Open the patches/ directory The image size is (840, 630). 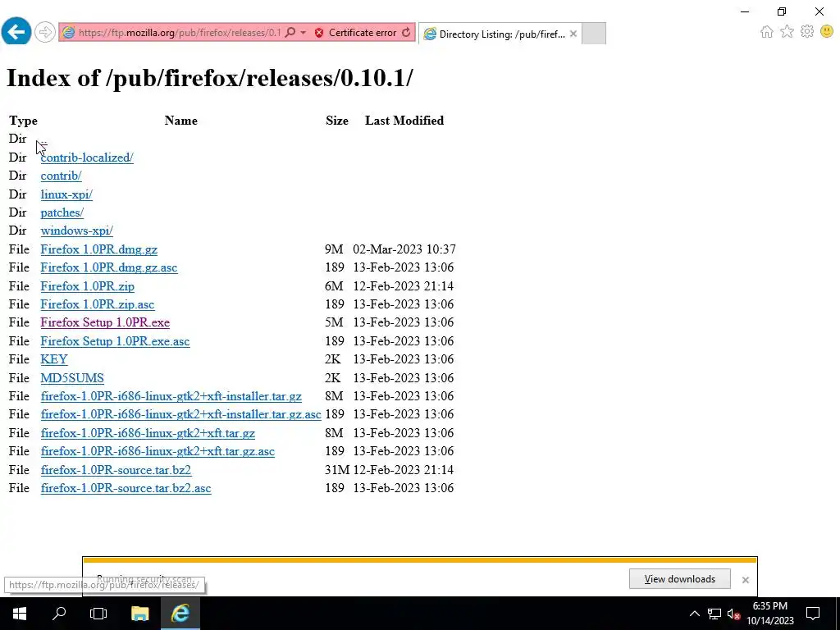pyautogui.click(x=62, y=212)
